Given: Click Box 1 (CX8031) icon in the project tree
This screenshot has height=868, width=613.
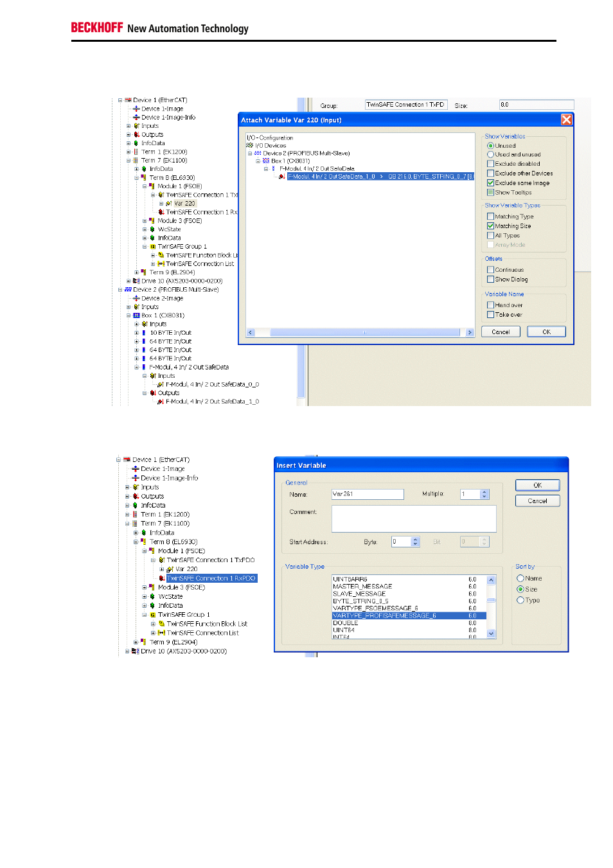Looking at the screenshot, I should tap(136, 315).
